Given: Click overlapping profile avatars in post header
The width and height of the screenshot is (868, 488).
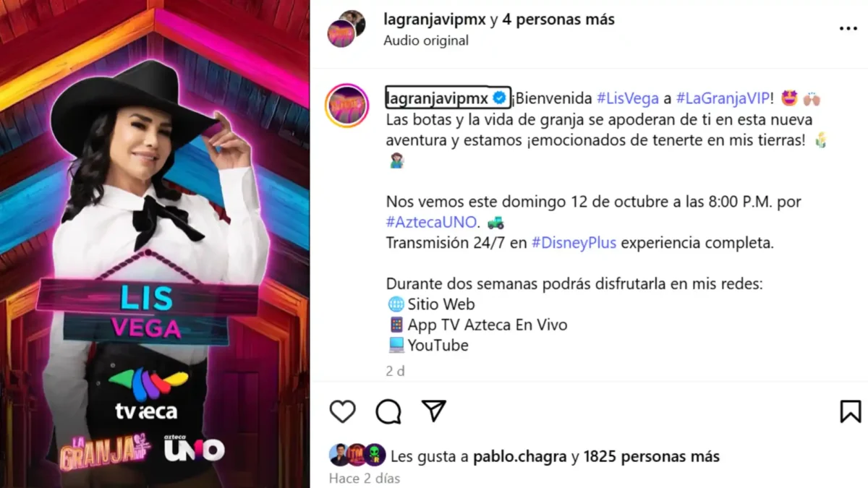Looking at the screenshot, I should (x=346, y=28).
